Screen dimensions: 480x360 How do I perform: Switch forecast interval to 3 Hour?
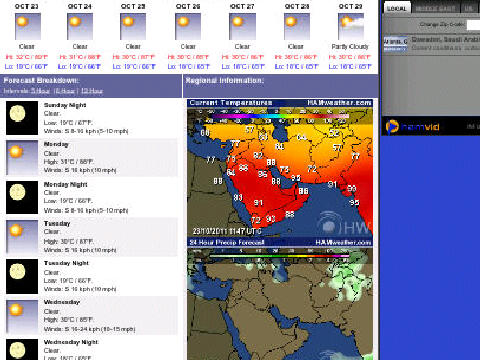[40, 91]
